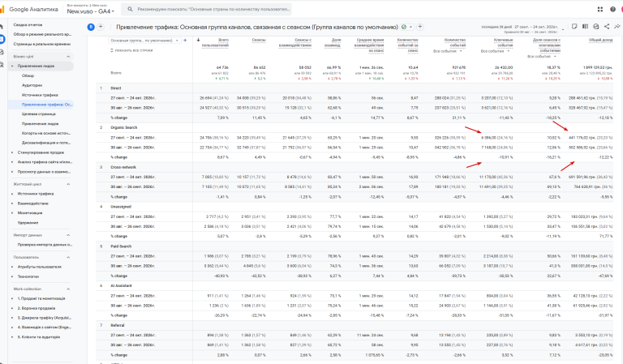Viewport: 623px width, 364px height.
Task: Open the Customize report comparison icon
Action: point(595,27)
